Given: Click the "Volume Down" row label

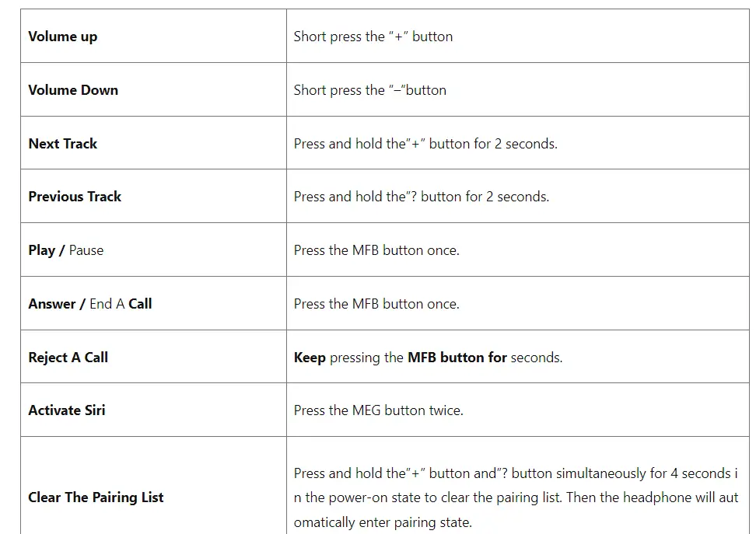Looking at the screenshot, I should pos(73,90).
